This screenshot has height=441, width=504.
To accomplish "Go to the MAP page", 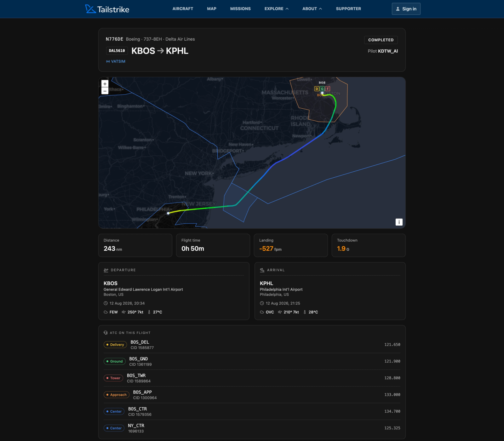I will click(212, 9).
